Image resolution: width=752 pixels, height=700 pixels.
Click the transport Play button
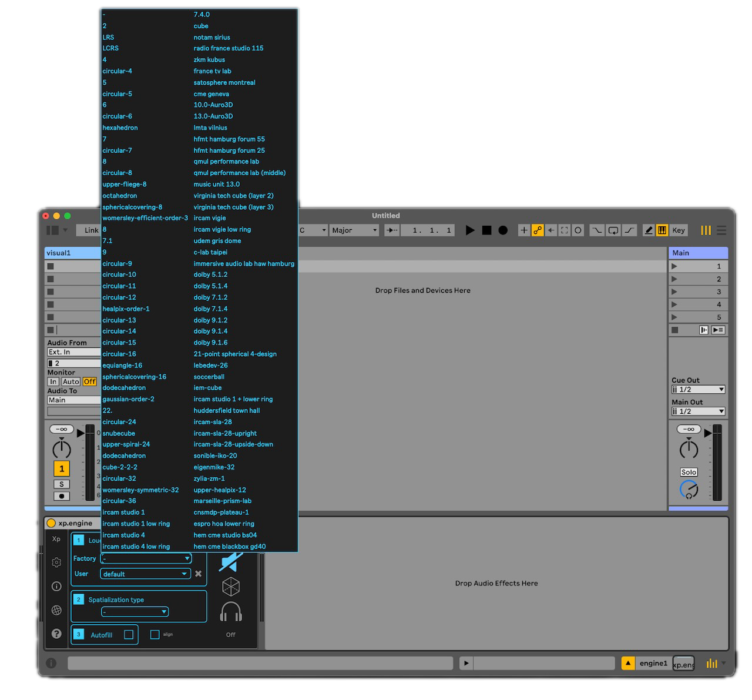tap(470, 230)
